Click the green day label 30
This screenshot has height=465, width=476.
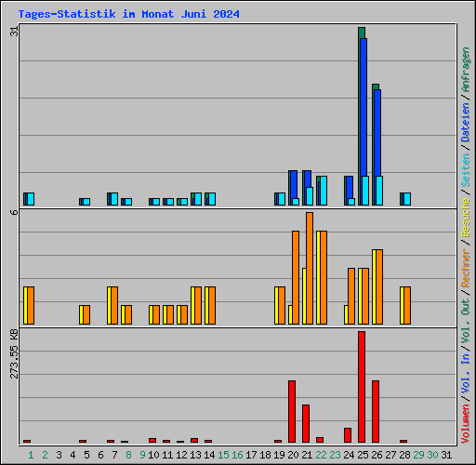click(432, 455)
